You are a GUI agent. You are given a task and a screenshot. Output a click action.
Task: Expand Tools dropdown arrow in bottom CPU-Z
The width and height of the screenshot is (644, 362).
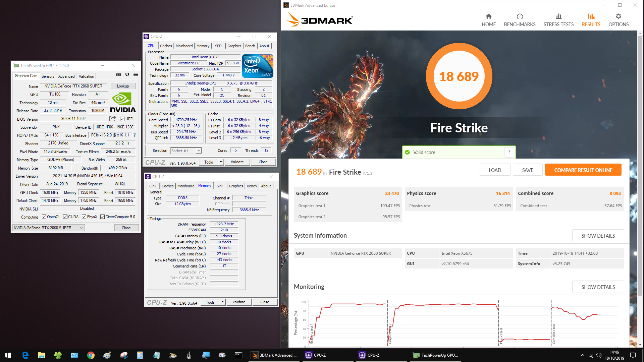click(222, 302)
